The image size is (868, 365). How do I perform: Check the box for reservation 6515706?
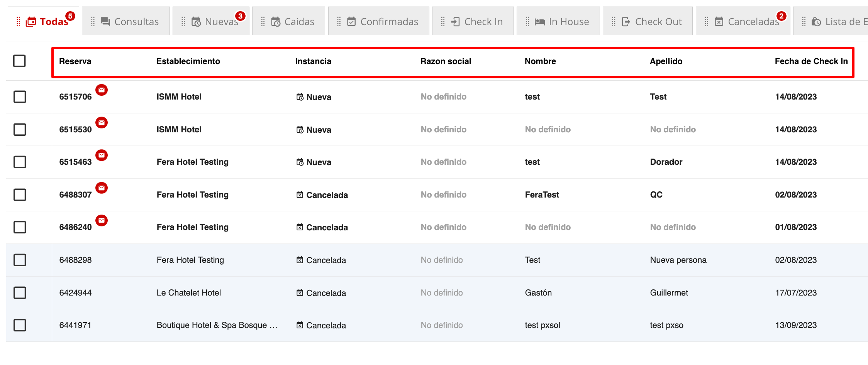coord(19,97)
